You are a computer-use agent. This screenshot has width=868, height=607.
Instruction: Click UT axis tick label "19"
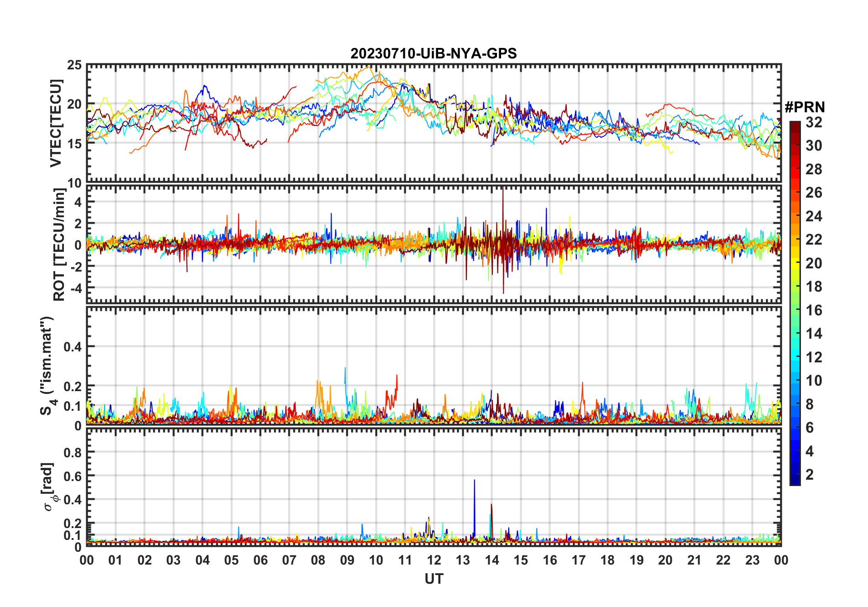637,560
